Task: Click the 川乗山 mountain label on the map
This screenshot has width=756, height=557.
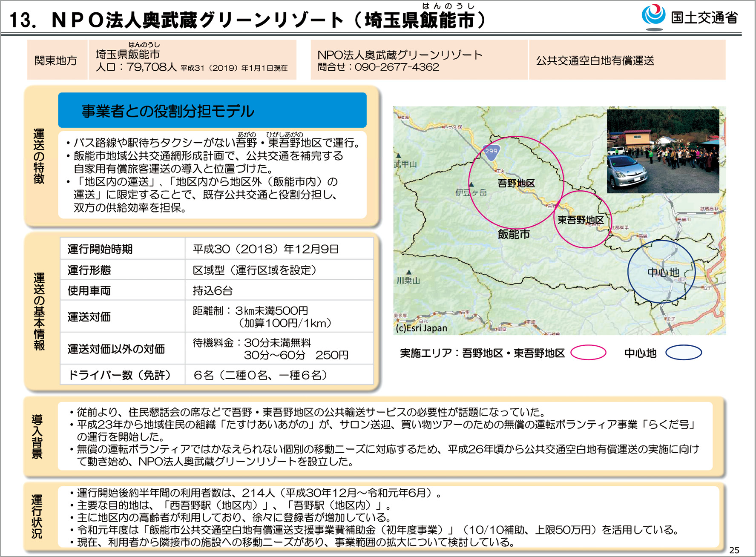Action: click(408, 281)
